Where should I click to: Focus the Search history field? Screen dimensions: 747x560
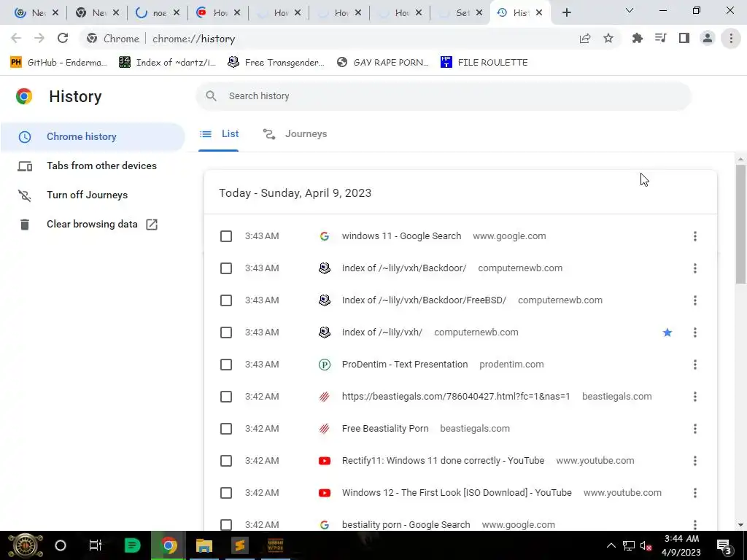click(x=444, y=96)
